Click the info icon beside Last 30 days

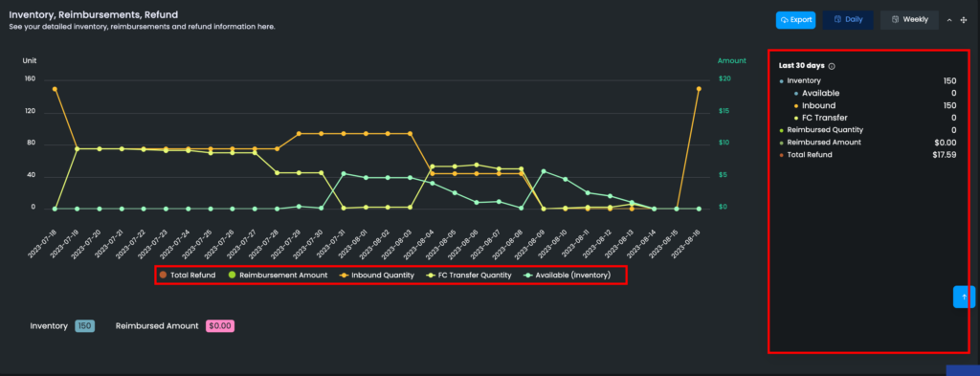[832, 66]
